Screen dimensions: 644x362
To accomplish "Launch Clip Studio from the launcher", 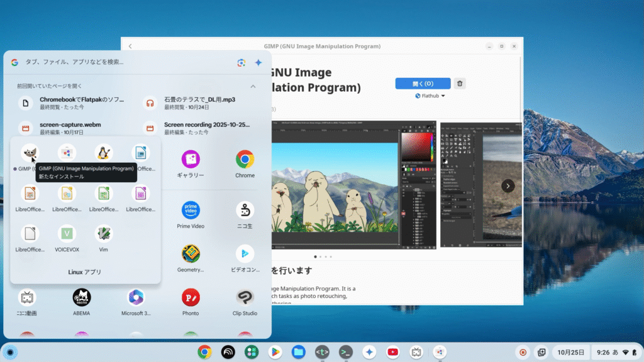I will point(245,297).
